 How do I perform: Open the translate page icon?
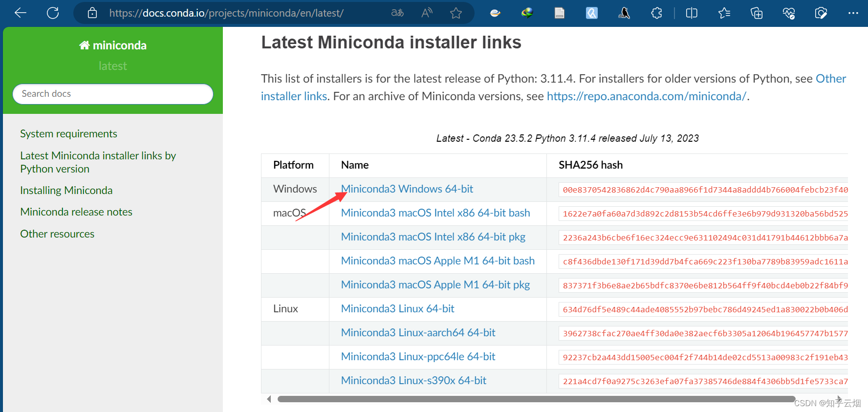tap(397, 13)
